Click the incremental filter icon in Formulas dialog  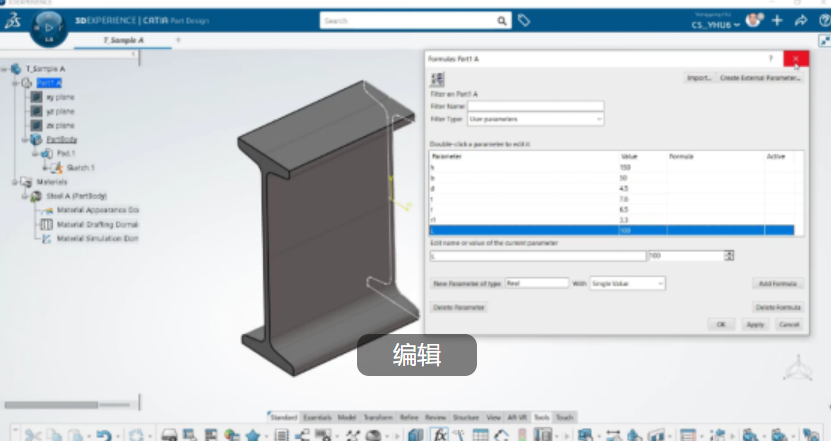pos(437,79)
